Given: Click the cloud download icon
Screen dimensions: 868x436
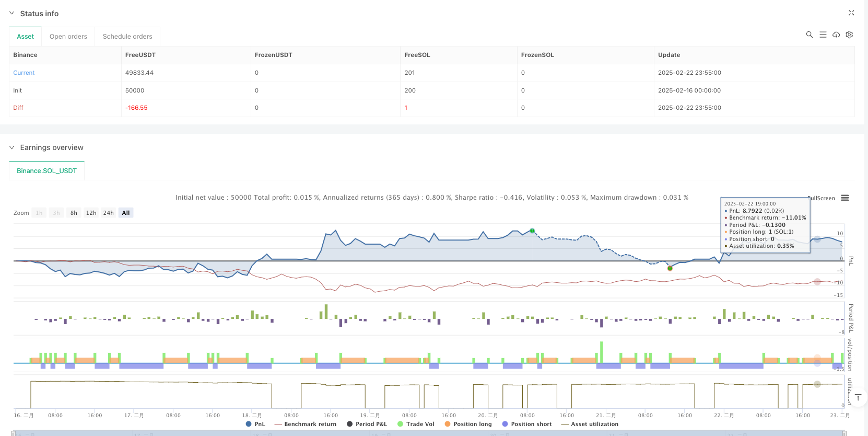Looking at the screenshot, I should (x=836, y=35).
